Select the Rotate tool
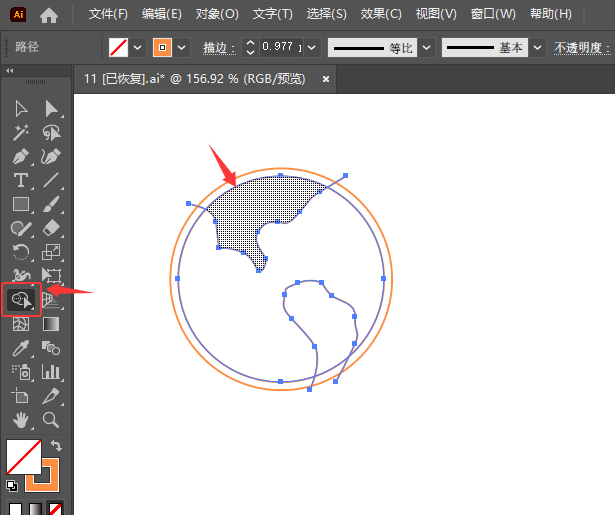615x515 pixels. point(21,252)
